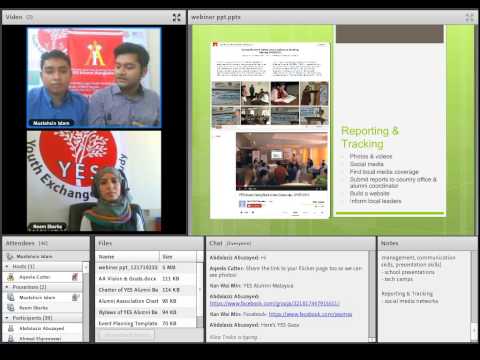Select Alumni Association Chart file
Screen dimensions: 480x360
[146, 301]
